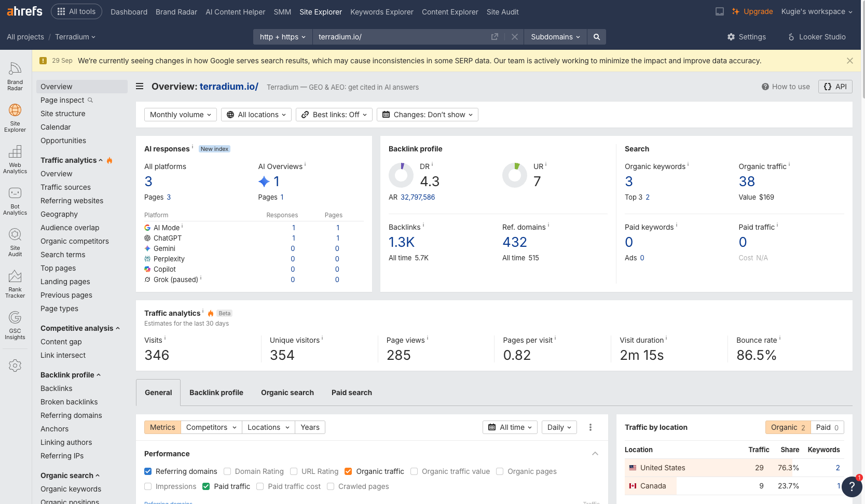Click the gear icon in left sidebar
865x504 pixels.
click(15, 366)
